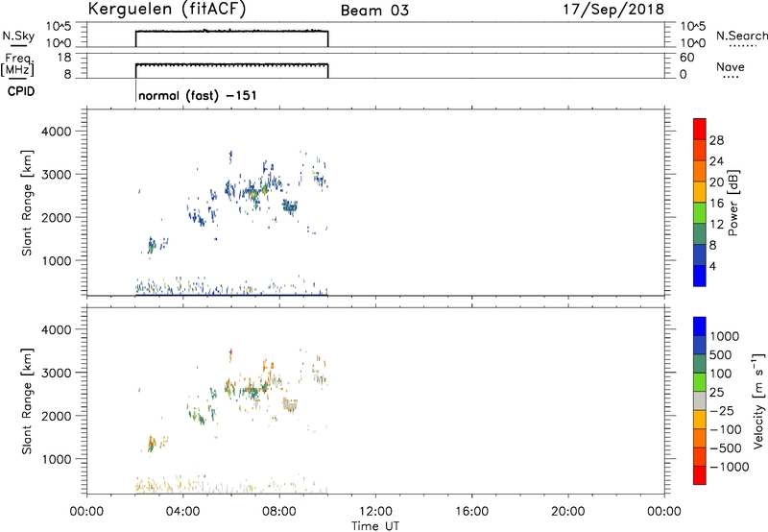Click the "Slant Range [km]" label of velocity panel
768x532 pixels.
click(x=27, y=401)
